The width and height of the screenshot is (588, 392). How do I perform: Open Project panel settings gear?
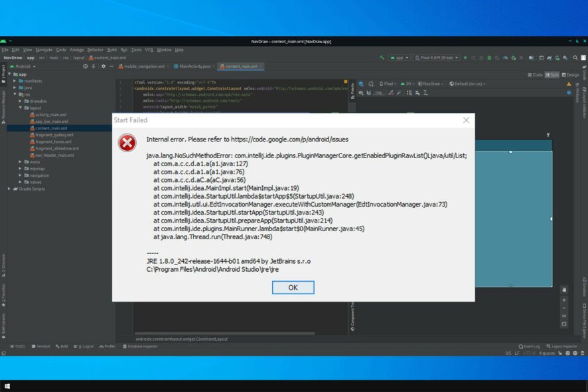(x=104, y=66)
